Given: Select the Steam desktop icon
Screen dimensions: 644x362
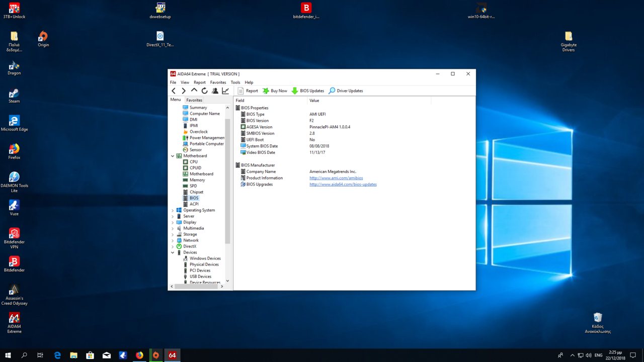Looking at the screenshot, I should (x=14, y=96).
